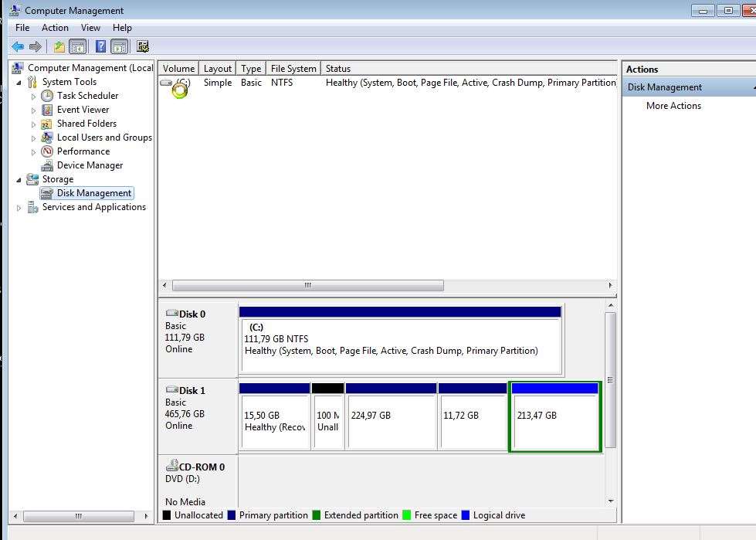Select the 224,97 GB partition
Image resolution: width=756 pixels, height=540 pixels.
click(391, 417)
